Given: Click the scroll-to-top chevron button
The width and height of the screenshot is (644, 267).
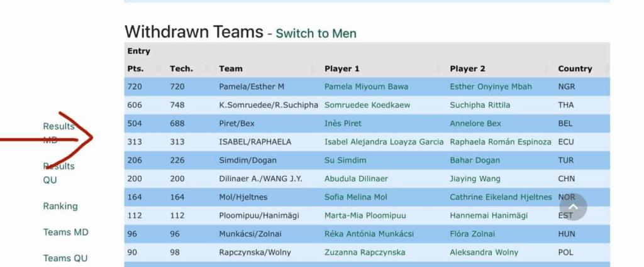Looking at the screenshot, I should [573, 207].
